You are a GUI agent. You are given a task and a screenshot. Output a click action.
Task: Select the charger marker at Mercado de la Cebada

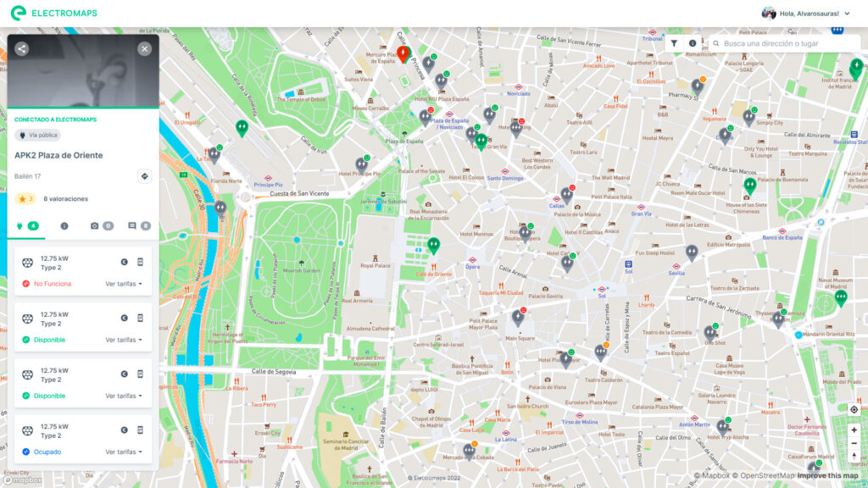(x=469, y=451)
